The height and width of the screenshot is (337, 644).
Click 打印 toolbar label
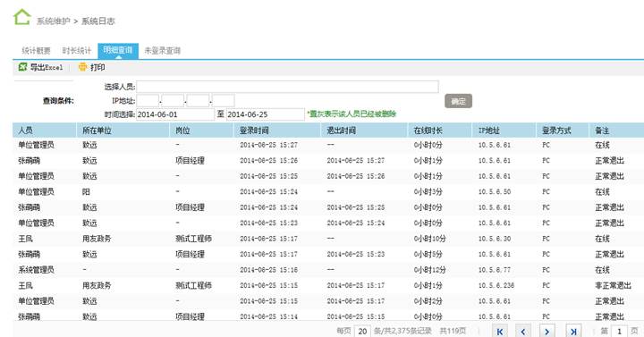97,67
